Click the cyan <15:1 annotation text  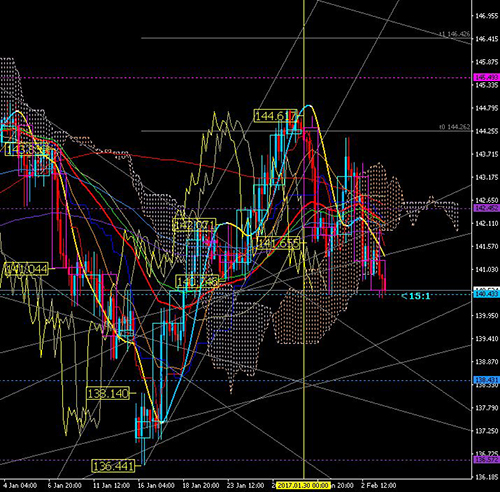(415, 296)
